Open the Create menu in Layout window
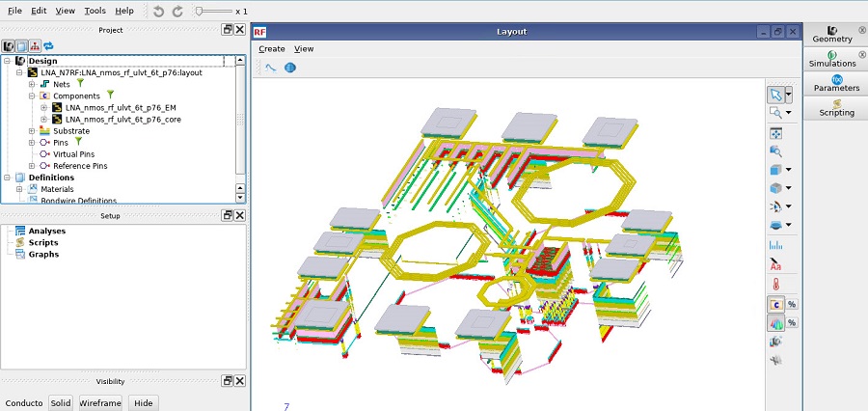Viewport: 868px width, 411px height. coord(271,49)
